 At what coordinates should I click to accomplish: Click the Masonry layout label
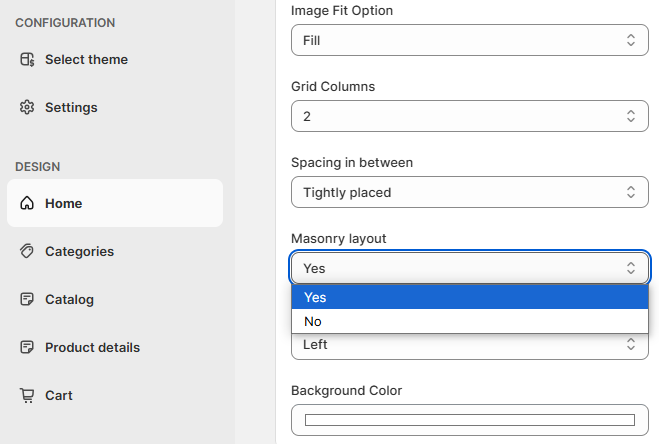pyautogui.click(x=338, y=239)
